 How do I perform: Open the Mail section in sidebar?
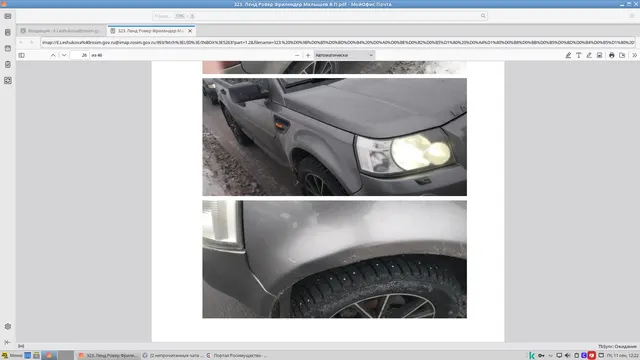point(8,16)
